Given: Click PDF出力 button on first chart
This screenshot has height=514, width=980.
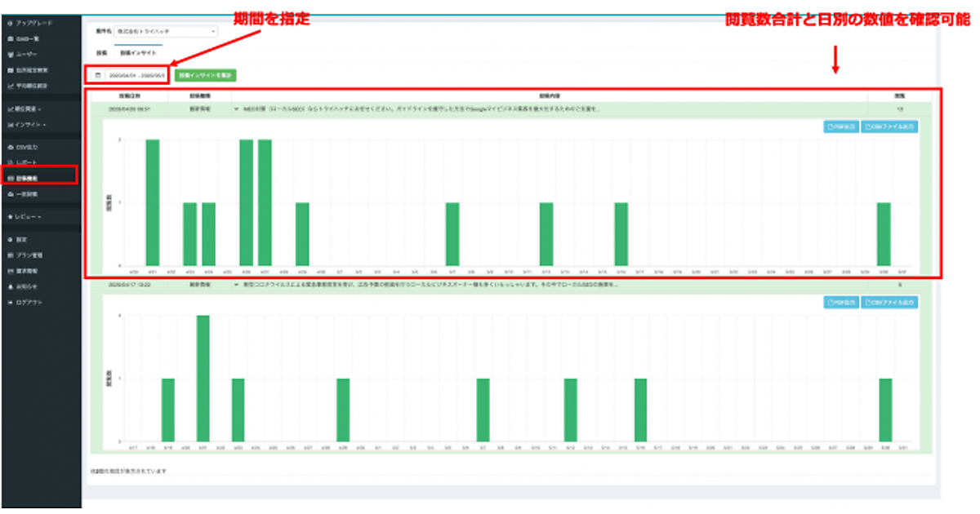Looking at the screenshot, I should tap(840, 126).
